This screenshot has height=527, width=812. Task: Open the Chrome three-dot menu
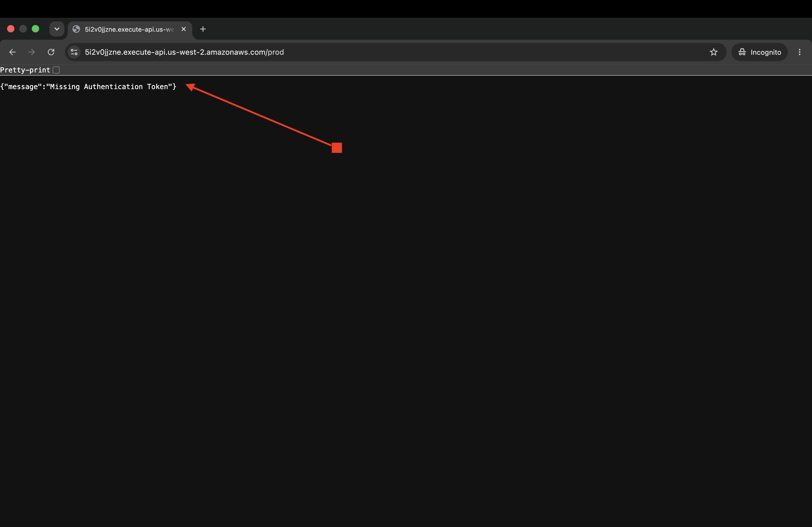pyautogui.click(x=799, y=52)
